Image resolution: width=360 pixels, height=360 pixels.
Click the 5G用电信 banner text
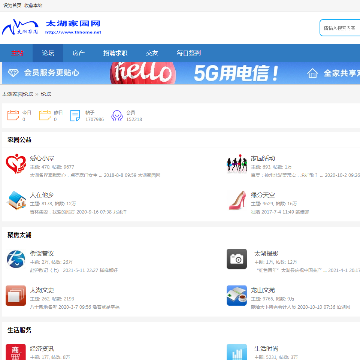[x=236, y=73]
